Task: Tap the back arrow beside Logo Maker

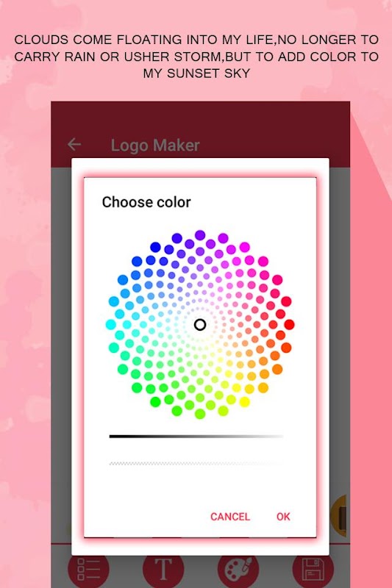Action: pyautogui.click(x=74, y=144)
